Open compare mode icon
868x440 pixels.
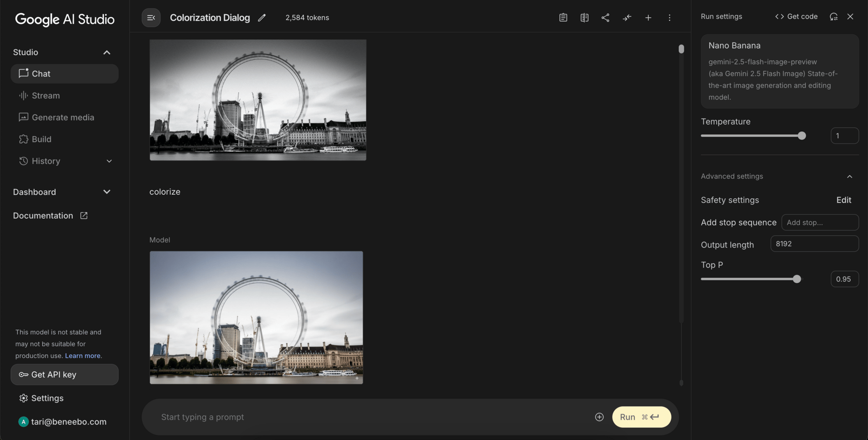[x=584, y=18]
